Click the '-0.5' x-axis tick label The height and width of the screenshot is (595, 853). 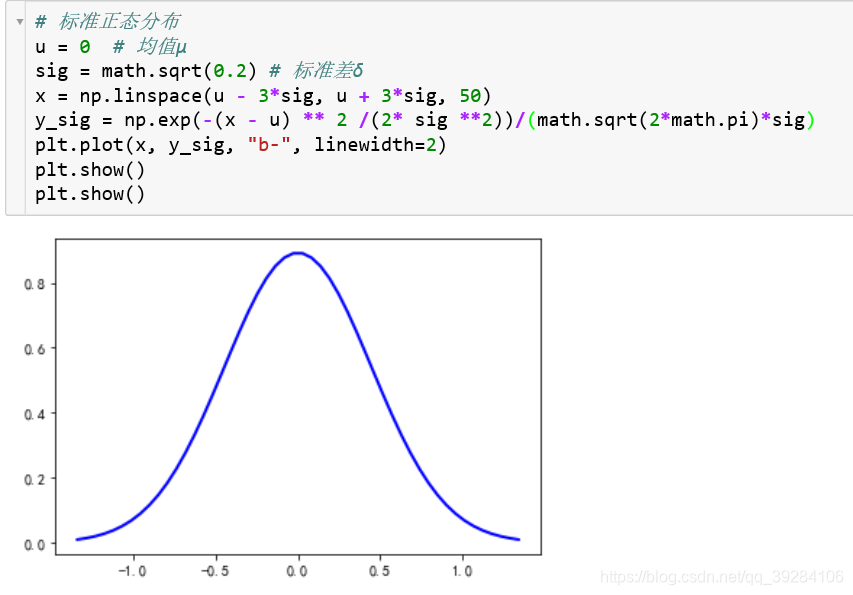(x=215, y=571)
